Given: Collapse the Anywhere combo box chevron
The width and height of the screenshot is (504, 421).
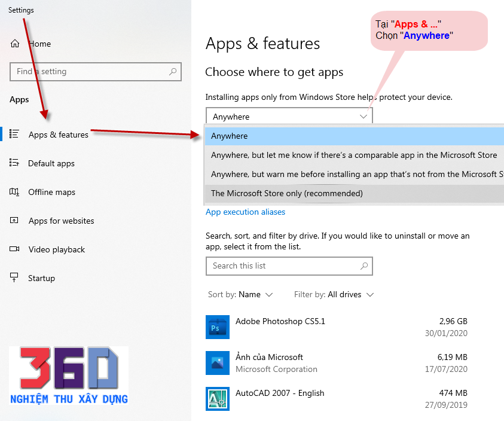Looking at the screenshot, I should point(364,117).
